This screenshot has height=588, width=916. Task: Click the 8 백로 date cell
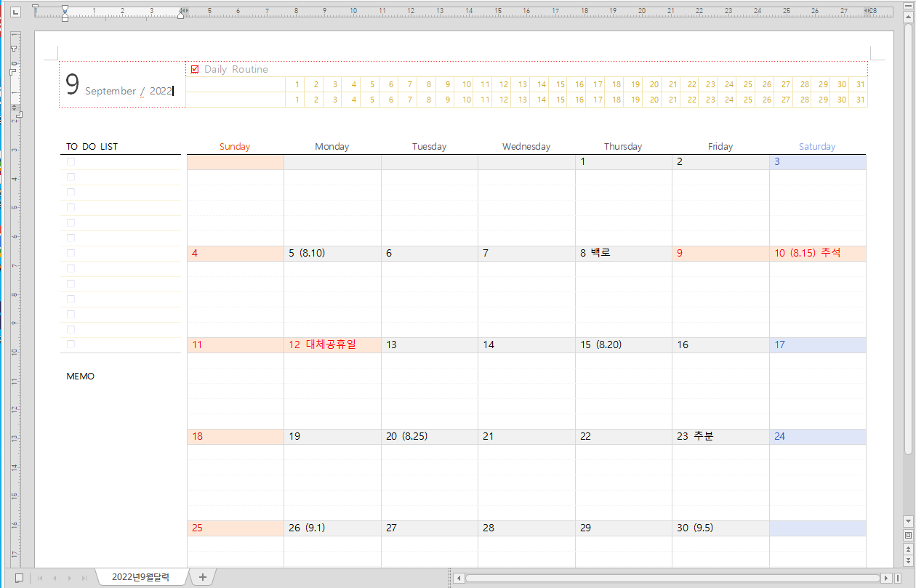coord(624,254)
